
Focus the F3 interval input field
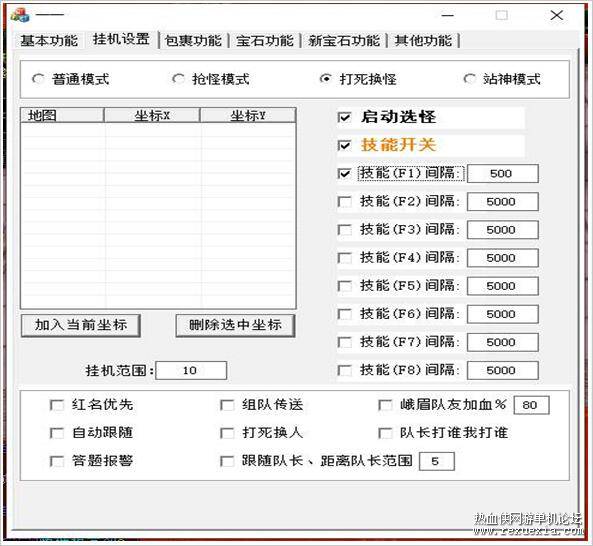click(503, 230)
